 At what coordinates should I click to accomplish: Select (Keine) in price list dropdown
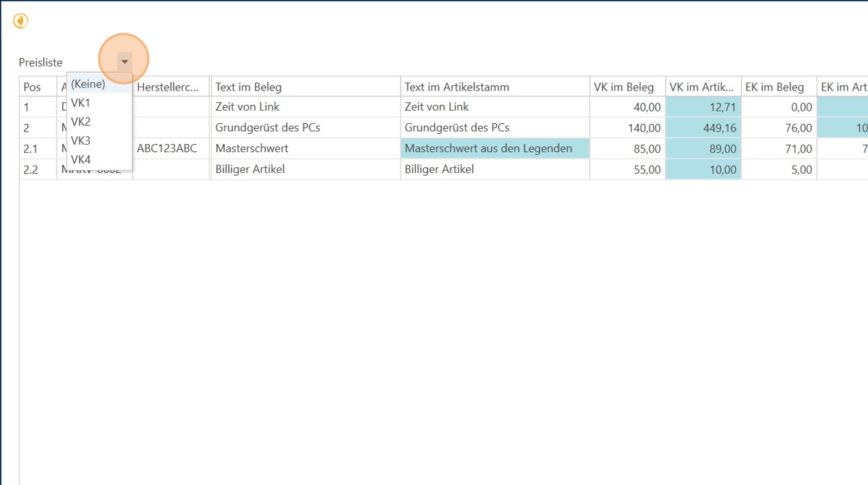click(88, 84)
